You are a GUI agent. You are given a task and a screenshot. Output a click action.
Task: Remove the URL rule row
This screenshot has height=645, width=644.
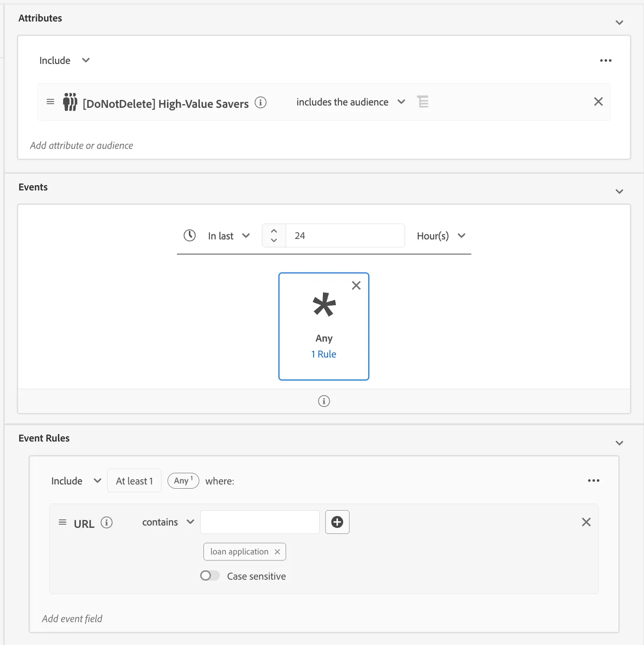pyautogui.click(x=586, y=522)
